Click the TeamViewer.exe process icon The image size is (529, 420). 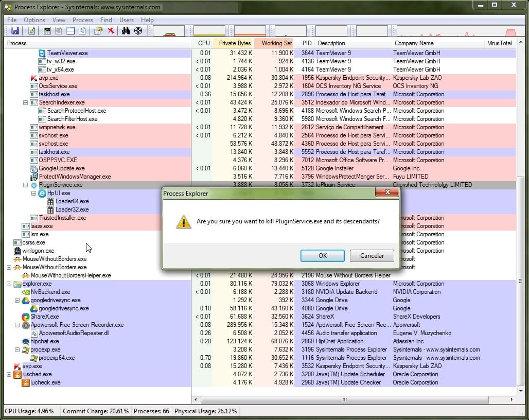pyautogui.click(x=42, y=53)
